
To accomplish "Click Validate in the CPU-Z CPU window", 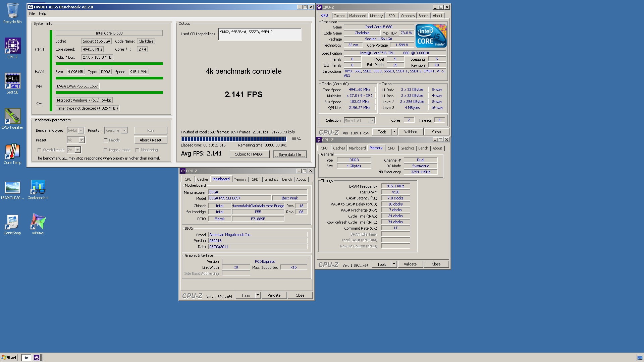I will click(x=411, y=132).
